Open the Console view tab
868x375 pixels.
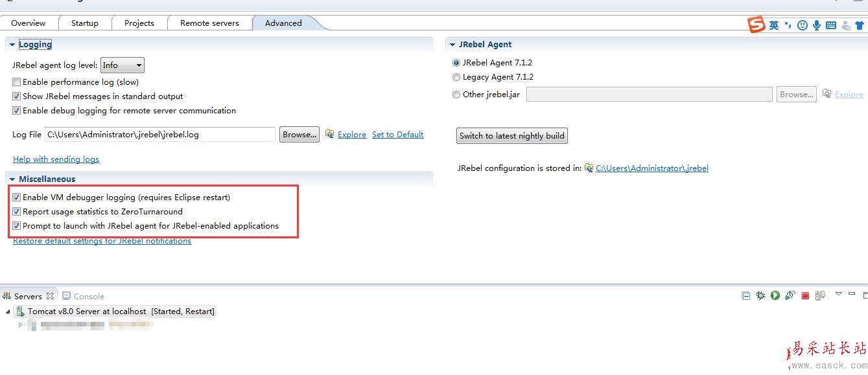point(83,296)
